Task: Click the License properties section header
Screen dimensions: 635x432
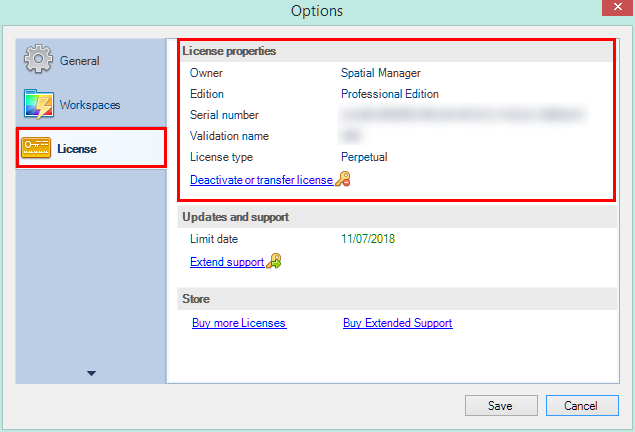Action: [229, 51]
